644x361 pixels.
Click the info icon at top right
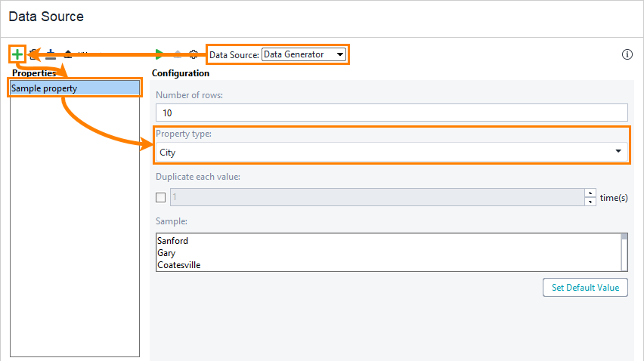click(627, 54)
